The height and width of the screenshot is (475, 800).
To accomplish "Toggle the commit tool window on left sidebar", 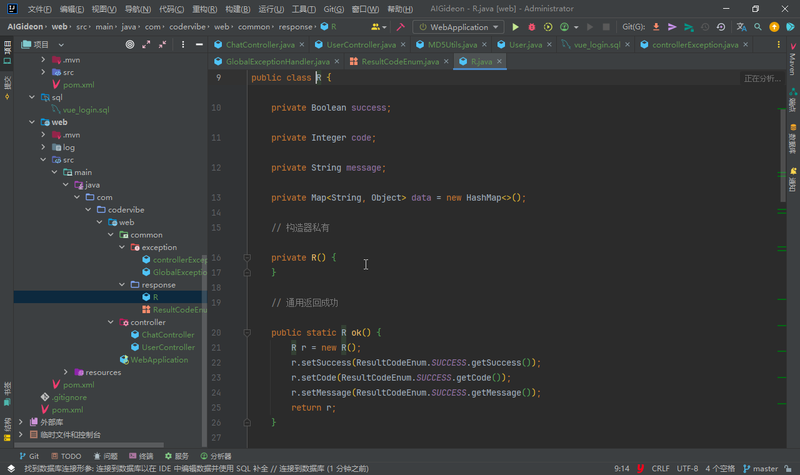I will pos(7,88).
